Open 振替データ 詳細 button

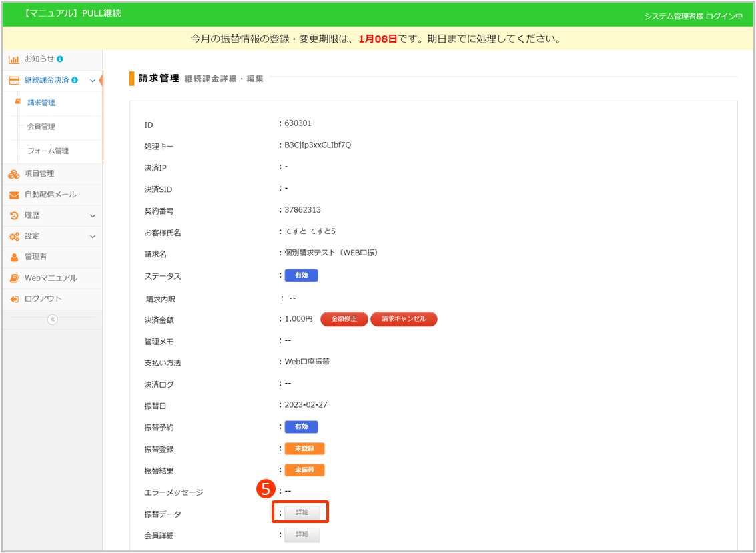302,512
